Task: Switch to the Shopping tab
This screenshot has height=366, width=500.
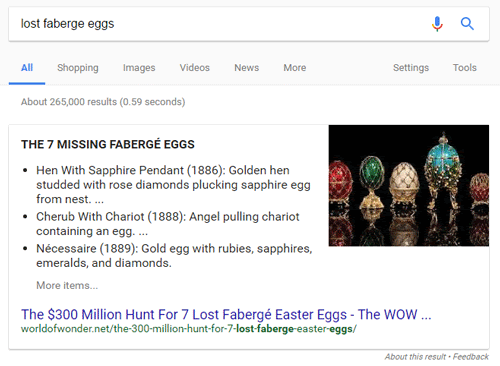Action: pyautogui.click(x=78, y=68)
